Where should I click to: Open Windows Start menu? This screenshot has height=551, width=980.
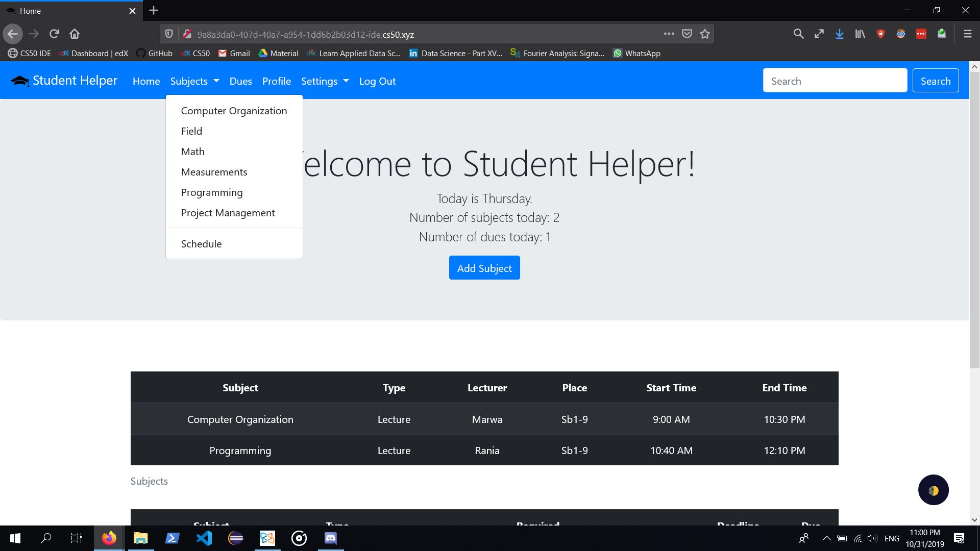[x=15, y=538]
